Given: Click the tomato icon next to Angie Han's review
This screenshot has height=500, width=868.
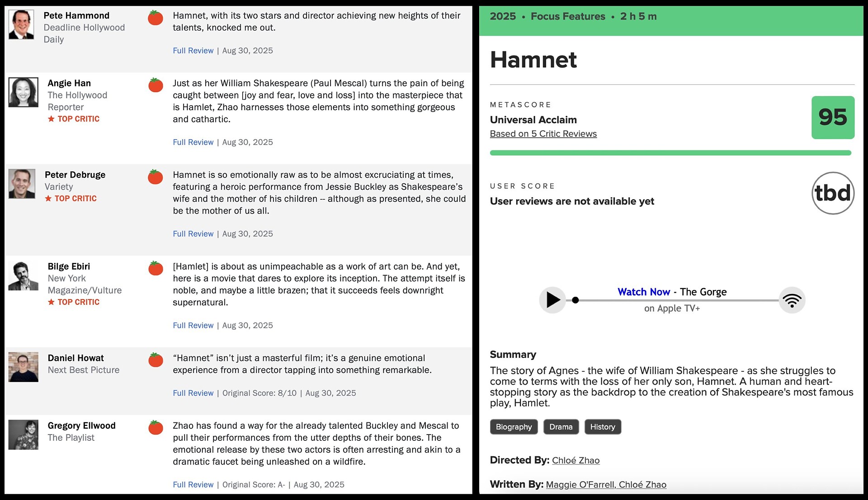Looking at the screenshot, I should click(x=156, y=85).
